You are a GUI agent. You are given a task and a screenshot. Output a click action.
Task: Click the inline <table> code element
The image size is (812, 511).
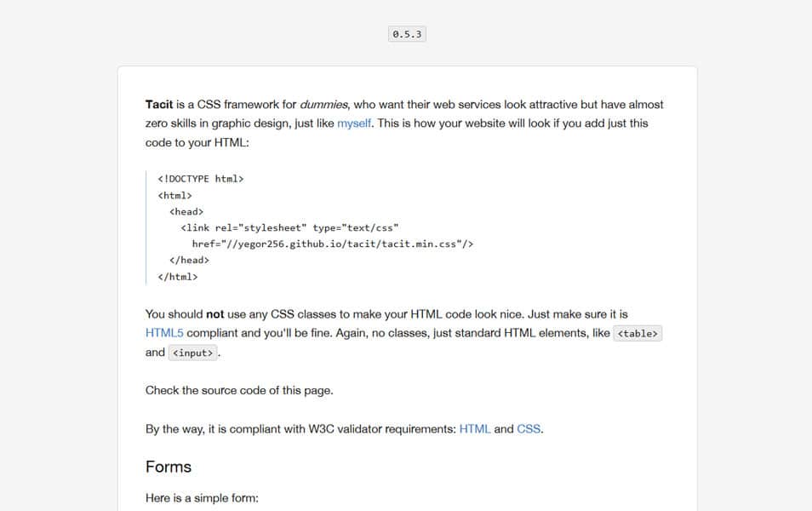638,333
